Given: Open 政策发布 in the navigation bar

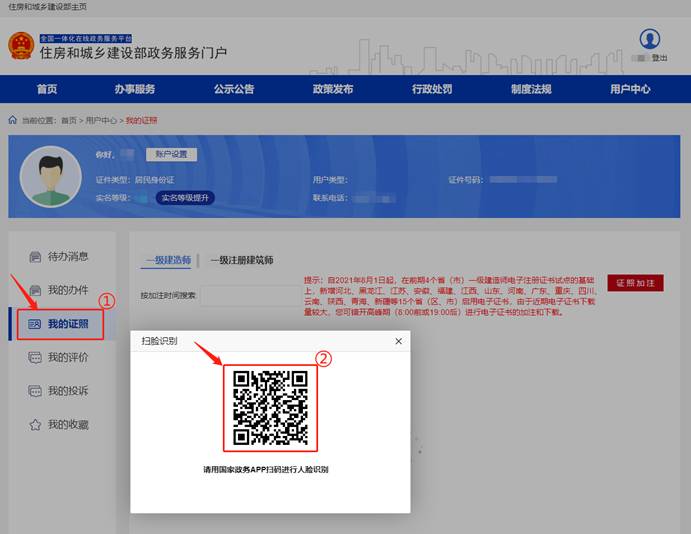Looking at the screenshot, I should [332, 89].
